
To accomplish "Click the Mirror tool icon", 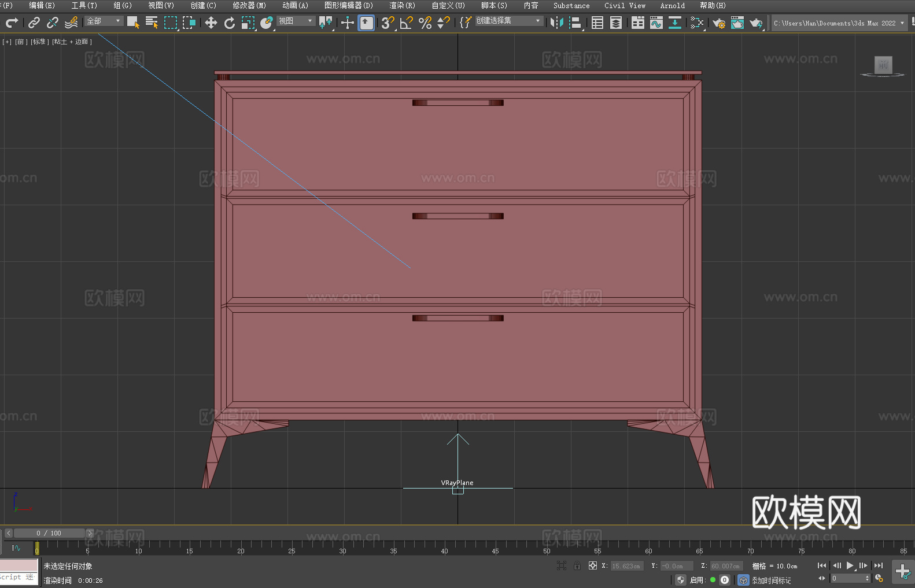I will point(557,23).
